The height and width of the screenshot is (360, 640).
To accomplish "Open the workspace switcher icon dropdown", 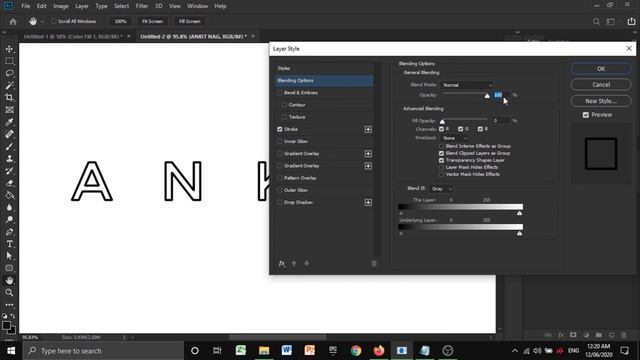I will (x=611, y=22).
